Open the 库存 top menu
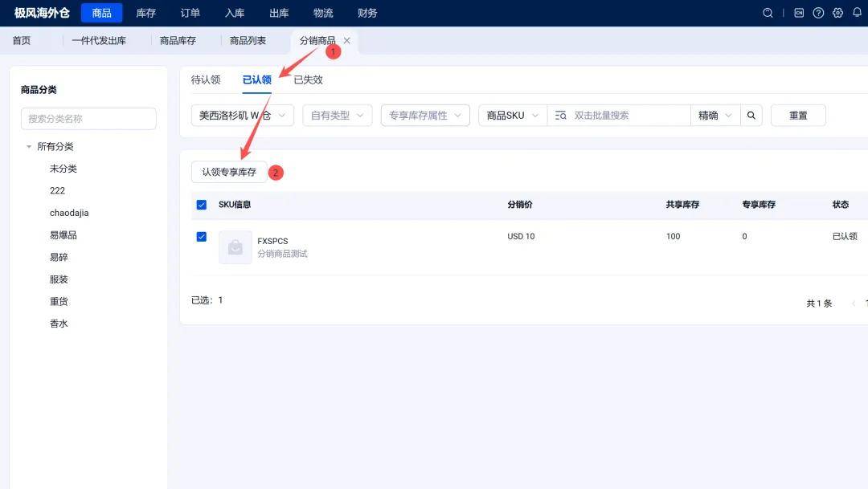 146,13
